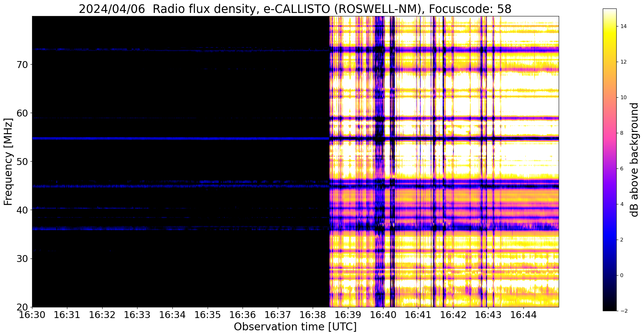Screen dimensions: 644x336
Task: Click the 16:36 time tick label
Action: click(x=243, y=314)
